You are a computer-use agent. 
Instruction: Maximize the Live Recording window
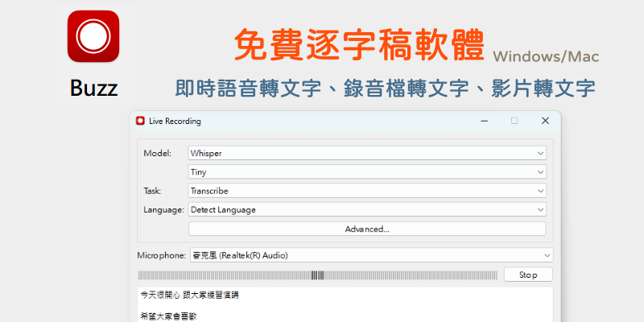[x=514, y=121]
